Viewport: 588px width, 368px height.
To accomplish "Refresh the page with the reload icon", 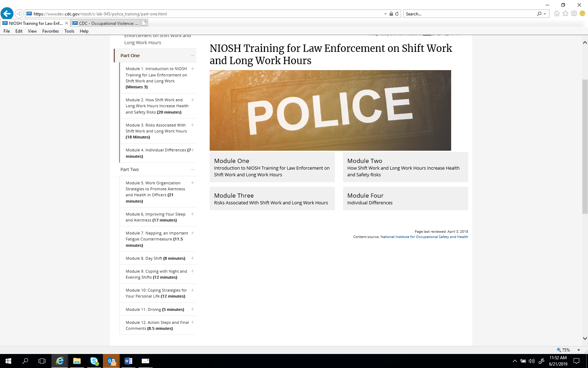I will point(397,14).
